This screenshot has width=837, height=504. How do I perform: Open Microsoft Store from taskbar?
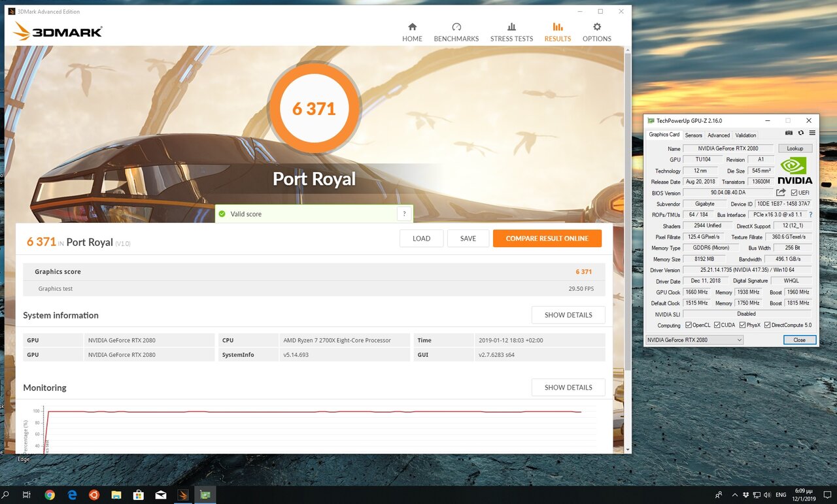(x=139, y=495)
